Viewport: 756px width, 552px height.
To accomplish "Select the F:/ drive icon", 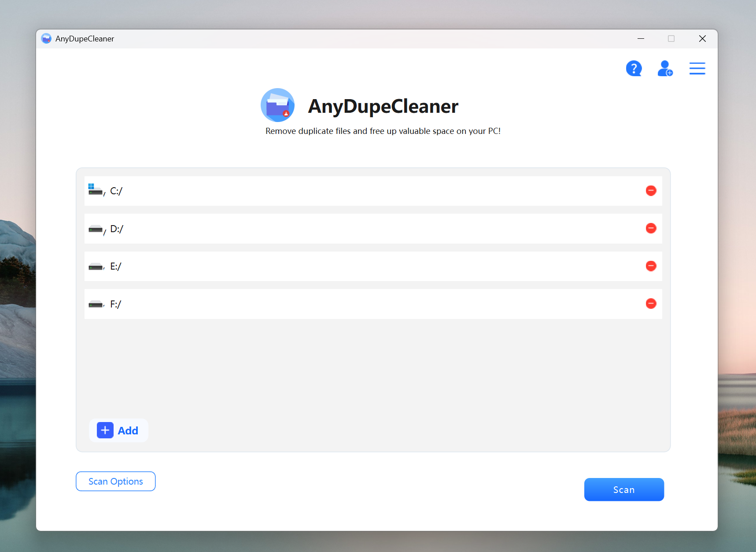I will 95,304.
